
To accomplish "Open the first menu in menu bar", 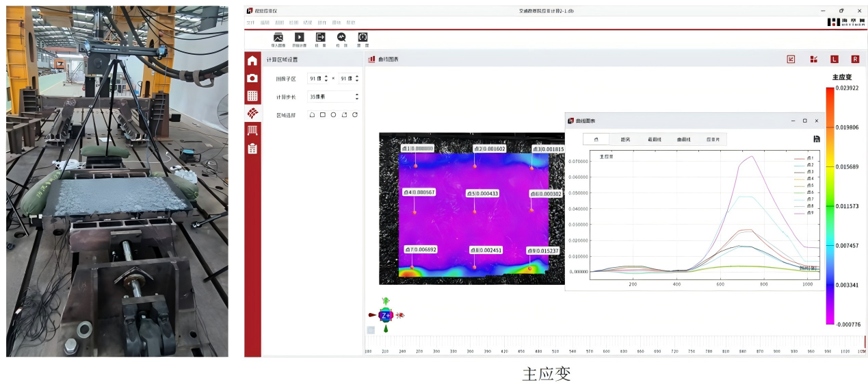I will tap(250, 23).
